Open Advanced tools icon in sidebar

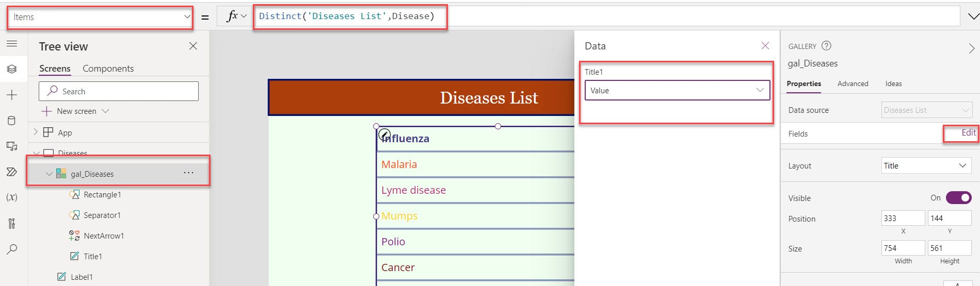[x=12, y=223]
